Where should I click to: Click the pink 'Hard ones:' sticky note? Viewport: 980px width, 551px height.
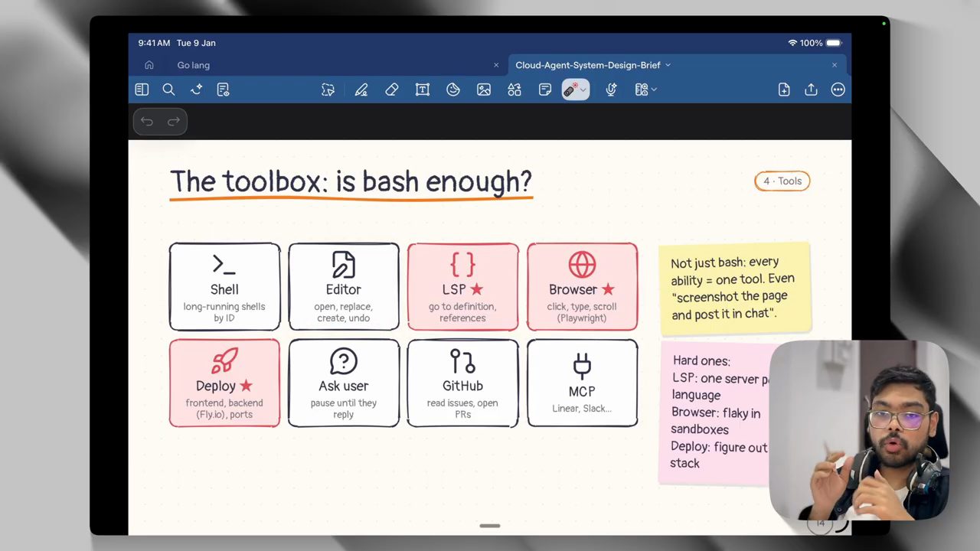[x=715, y=412]
